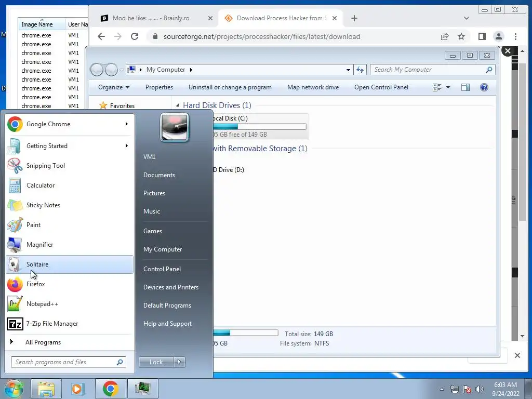
Task: Open Magnifier
Action: tap(70, 245)
